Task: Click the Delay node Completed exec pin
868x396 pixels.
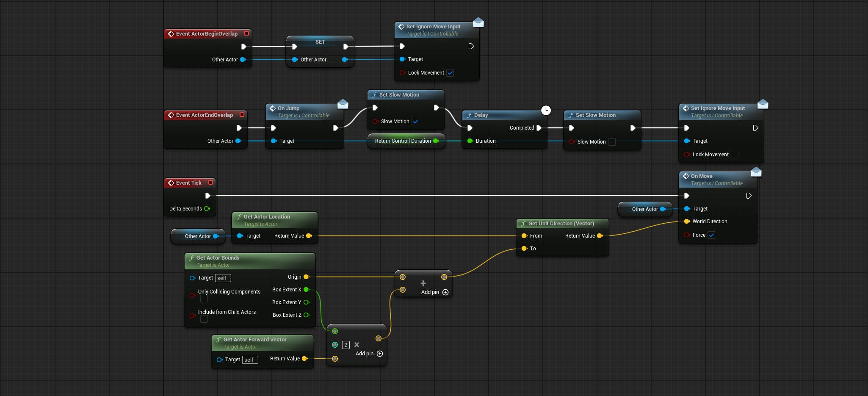Action: (x=539, y=128)
